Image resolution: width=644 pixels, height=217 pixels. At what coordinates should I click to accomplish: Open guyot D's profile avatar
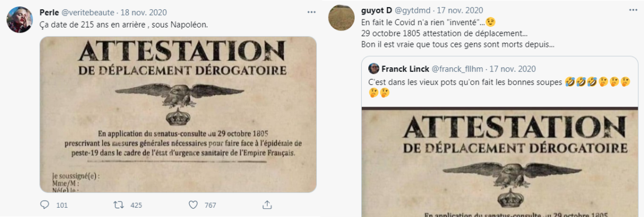tap(341, 18)
